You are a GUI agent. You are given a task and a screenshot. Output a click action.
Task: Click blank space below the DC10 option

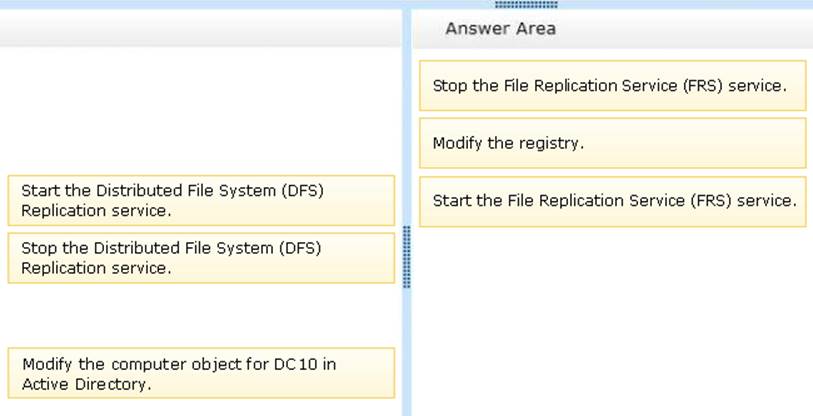200,407
